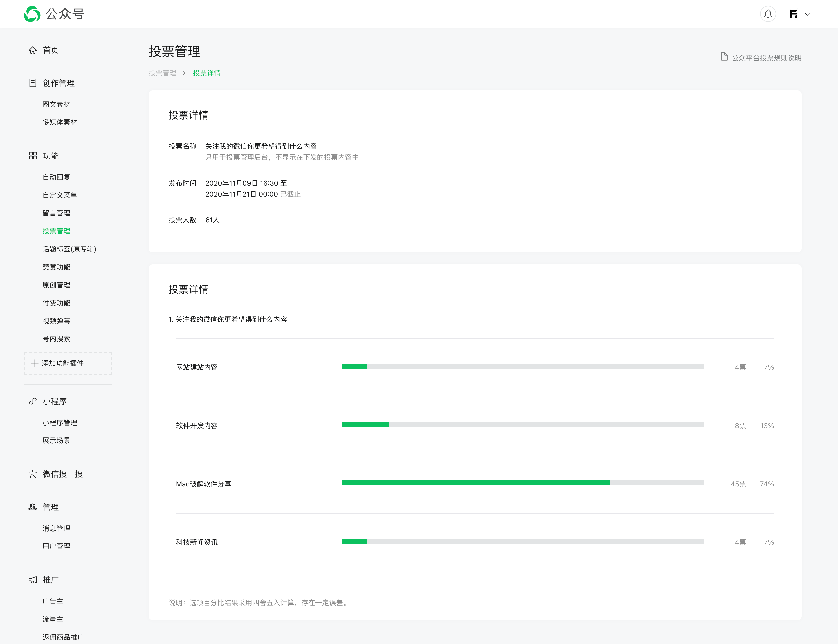Open 小程序管理 in sidebar
Viewport: 838px width, 644px height.
point(60,423)
